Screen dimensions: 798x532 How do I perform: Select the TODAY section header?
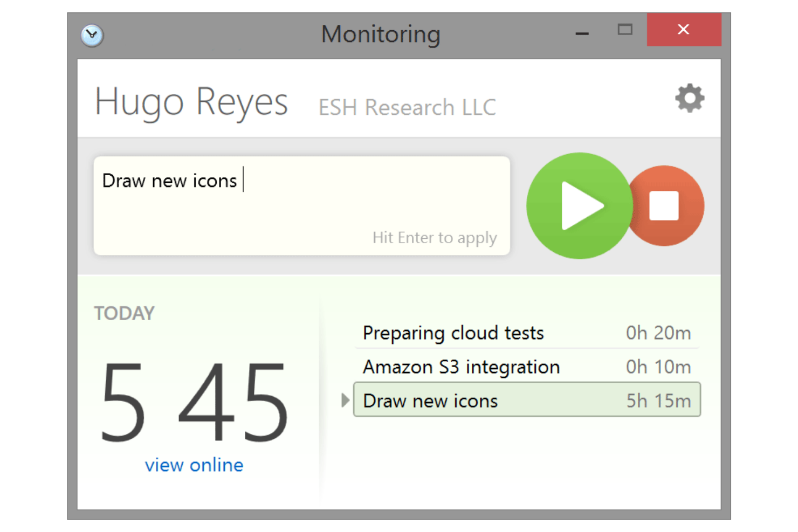[x=125, y=313]
